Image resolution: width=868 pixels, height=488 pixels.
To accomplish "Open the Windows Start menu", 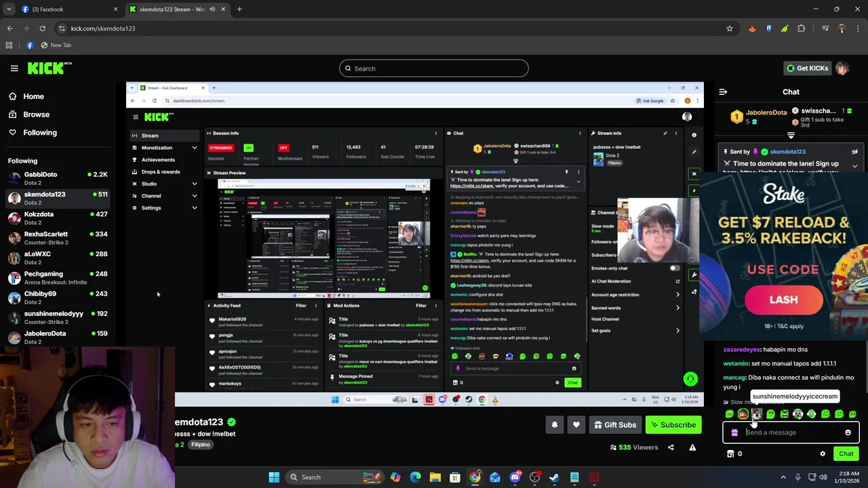I will click(274, 477).
